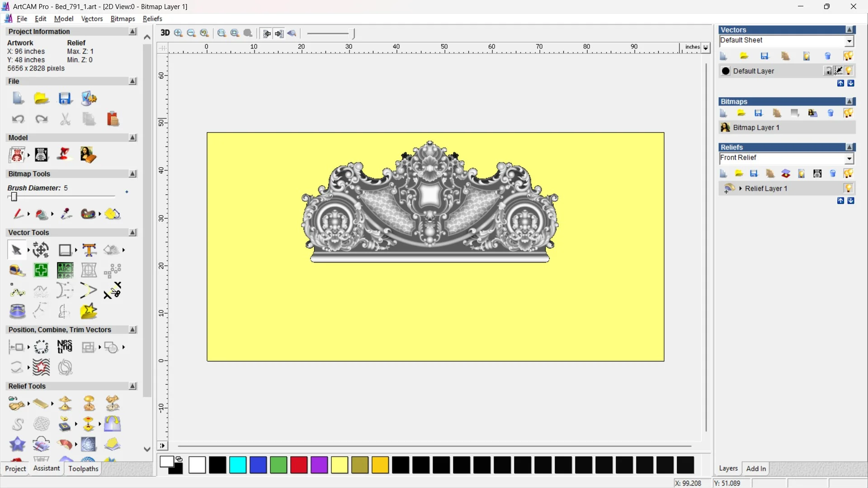The height and width of the screenshot is (488, 868).
Task: Toggle Default Layer visibility light bulb
Action: click(849, 71)
